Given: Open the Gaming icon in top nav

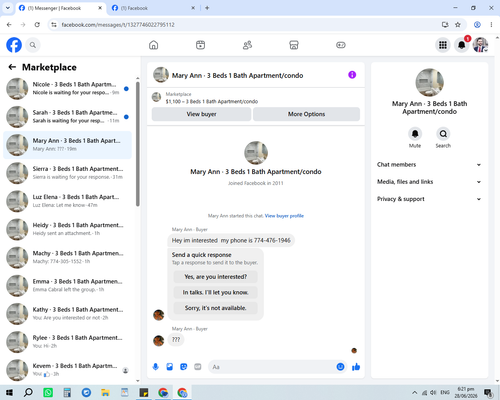Looking at the screenshot, I should [x=341, y=45].
